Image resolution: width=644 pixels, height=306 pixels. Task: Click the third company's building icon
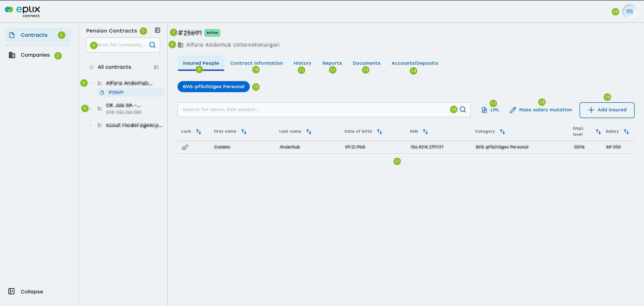click(x=100, y=125)
